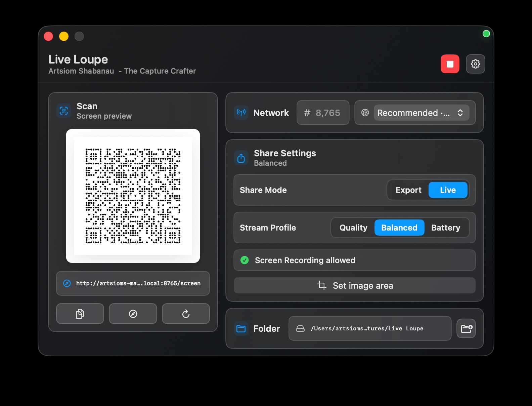
Task: Click the Screen preview label
Action: point(104,116)
